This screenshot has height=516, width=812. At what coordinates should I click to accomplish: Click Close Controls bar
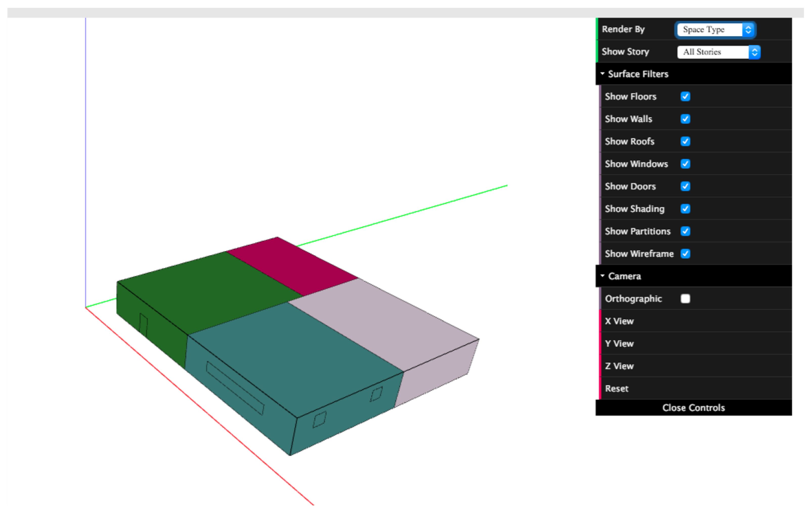[x=694, y=408]
